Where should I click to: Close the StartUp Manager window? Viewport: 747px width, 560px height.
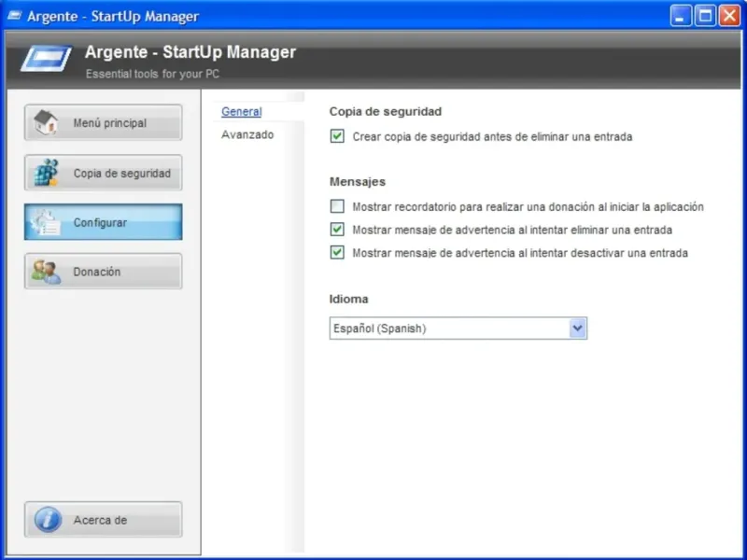click(x=729, y=16)
